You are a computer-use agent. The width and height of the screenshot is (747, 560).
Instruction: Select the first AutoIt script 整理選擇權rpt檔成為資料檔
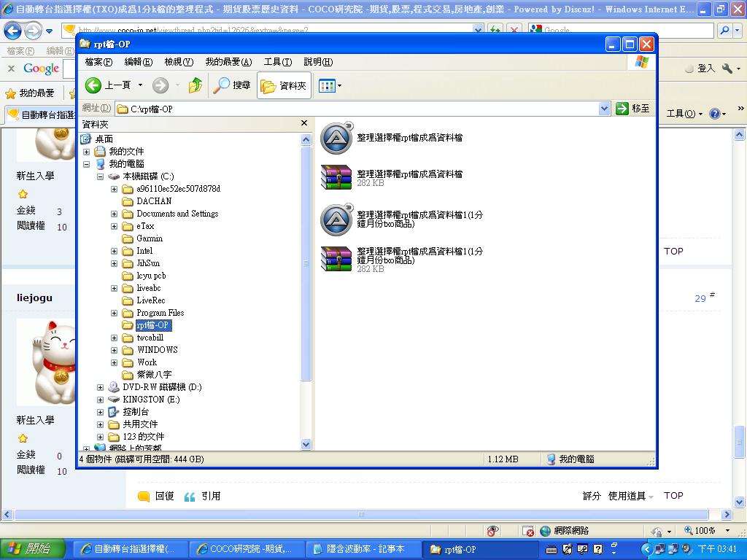pos(392,138)
